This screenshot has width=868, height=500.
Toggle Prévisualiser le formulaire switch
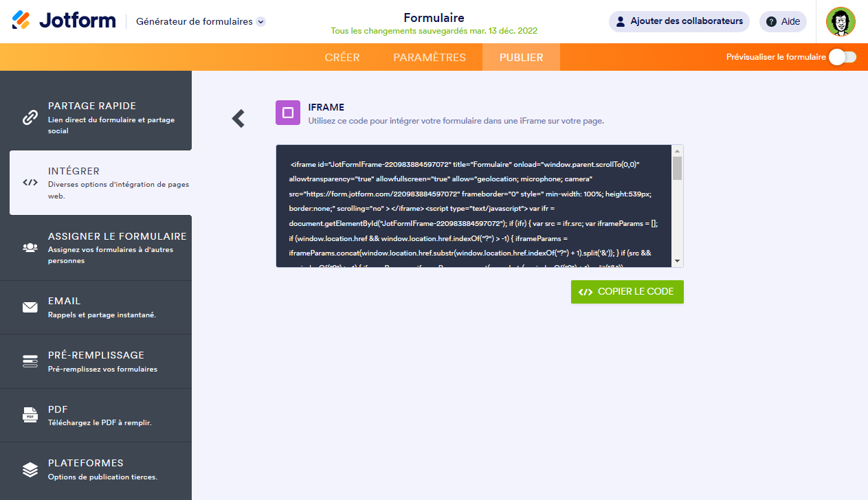tap(843, 57)
